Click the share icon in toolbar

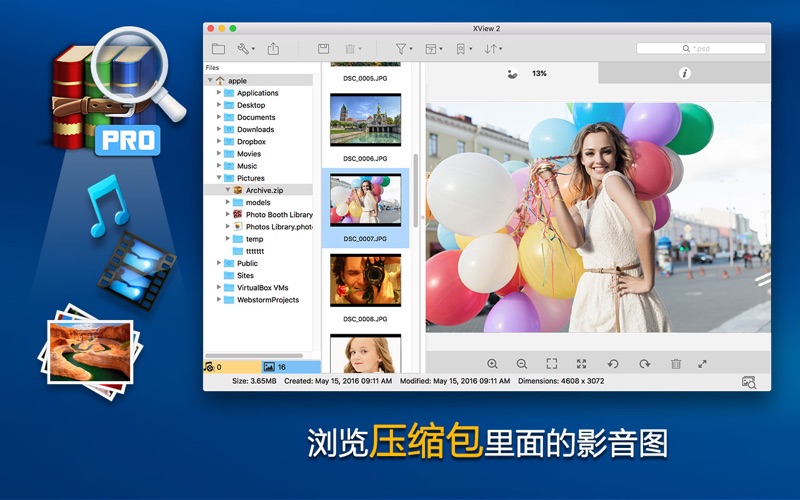[273, 48]
